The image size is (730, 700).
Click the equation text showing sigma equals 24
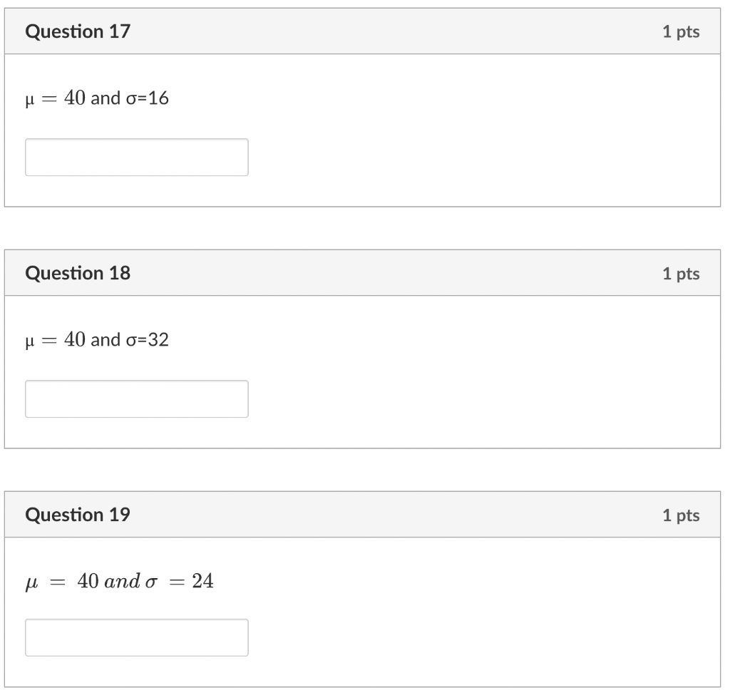coord(118,580)
